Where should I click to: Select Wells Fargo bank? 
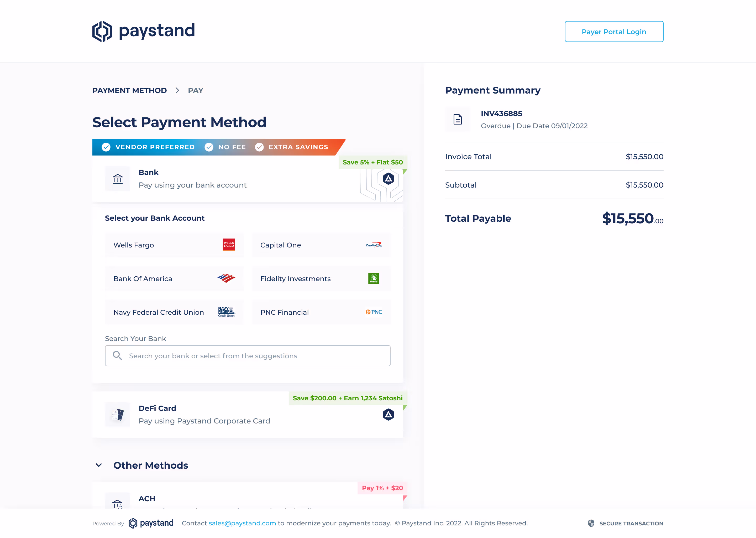(174, 245)
